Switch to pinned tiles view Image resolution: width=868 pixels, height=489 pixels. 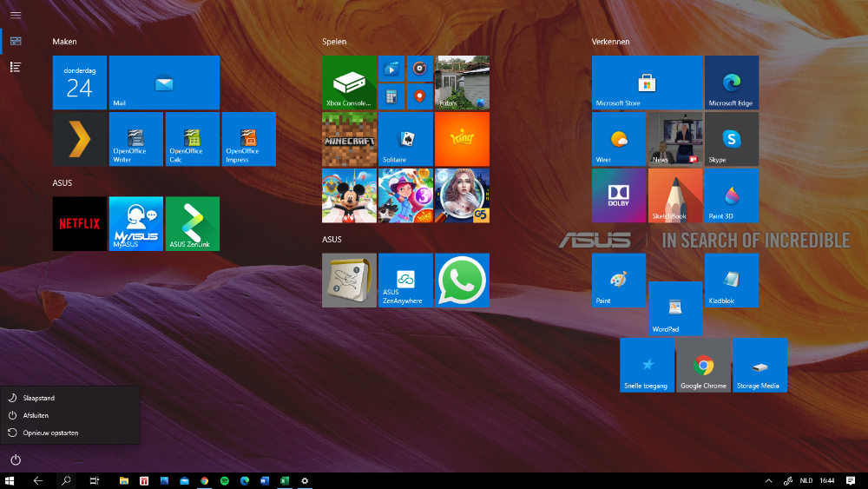16,41
